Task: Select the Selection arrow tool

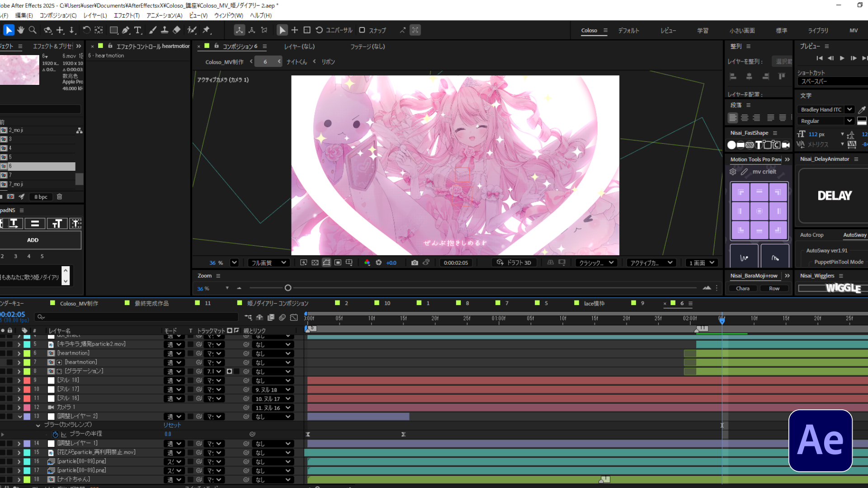Action: click(9, 30)
